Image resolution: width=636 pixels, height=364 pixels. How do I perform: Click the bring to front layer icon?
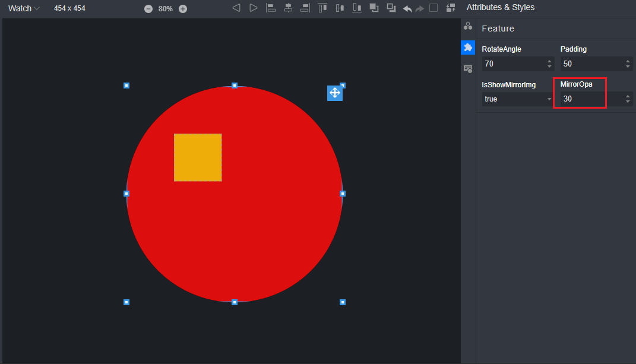(374, 8)
